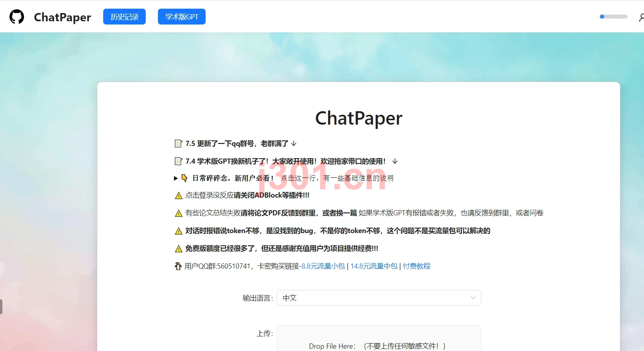This screenshot has height=351, width=644.
Task: Select the text "7.5 更新了一下qq群号，老群满了"
Action: point(237,144)
